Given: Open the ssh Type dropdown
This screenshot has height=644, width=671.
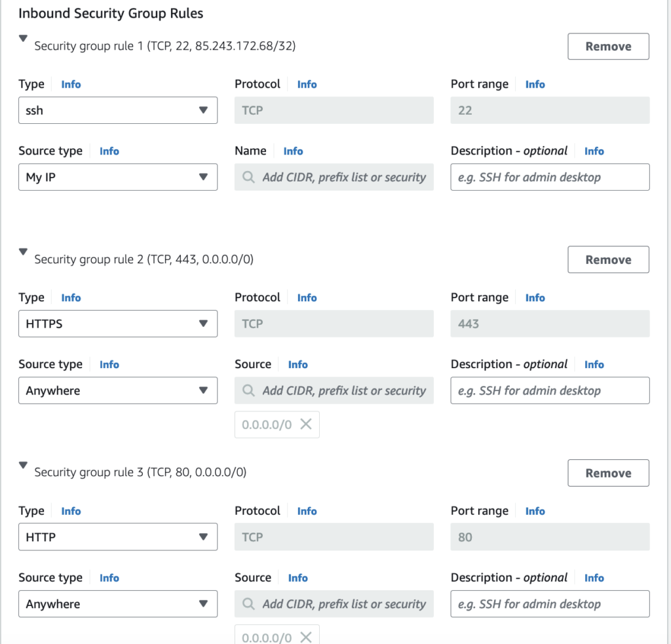Looking at the screenshot, I should [118, 110].
